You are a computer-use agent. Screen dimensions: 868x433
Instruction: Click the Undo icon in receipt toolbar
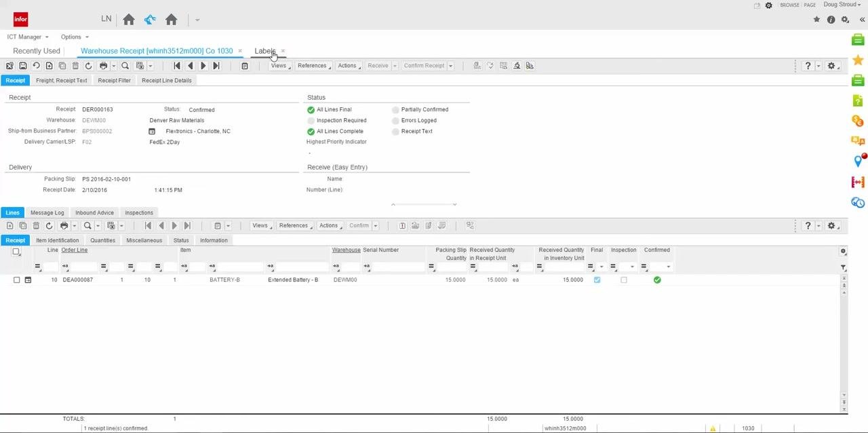point(36,66)
